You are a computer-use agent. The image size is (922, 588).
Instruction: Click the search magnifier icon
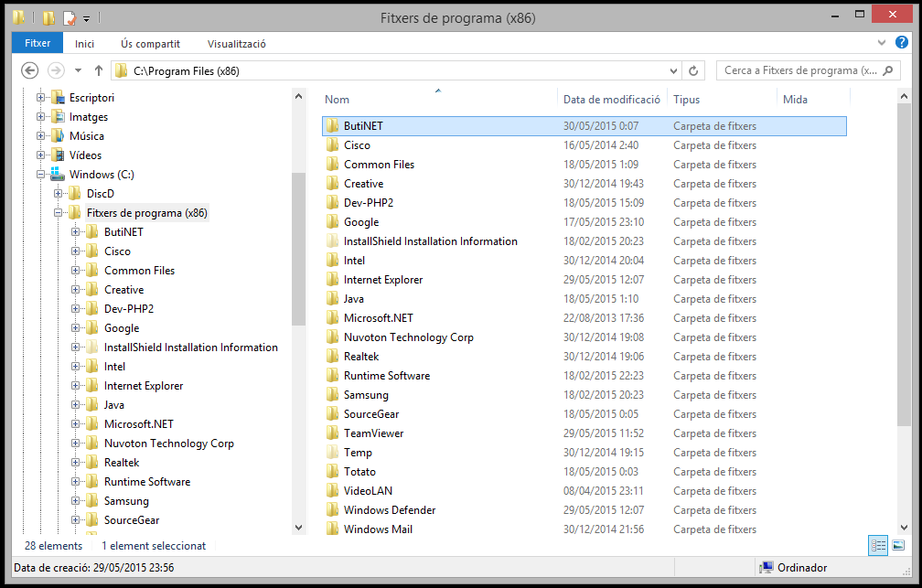[x=888, y=70]
